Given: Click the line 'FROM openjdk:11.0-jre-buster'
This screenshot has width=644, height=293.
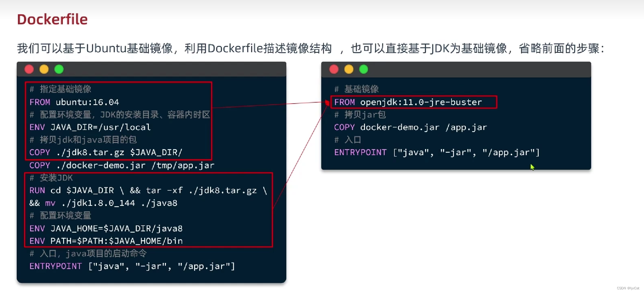Looking at the screenshot, I should click(408, 102).
